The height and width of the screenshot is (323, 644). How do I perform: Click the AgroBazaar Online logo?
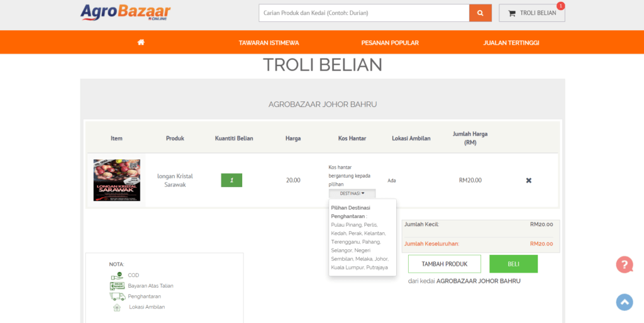pos(125,13)
